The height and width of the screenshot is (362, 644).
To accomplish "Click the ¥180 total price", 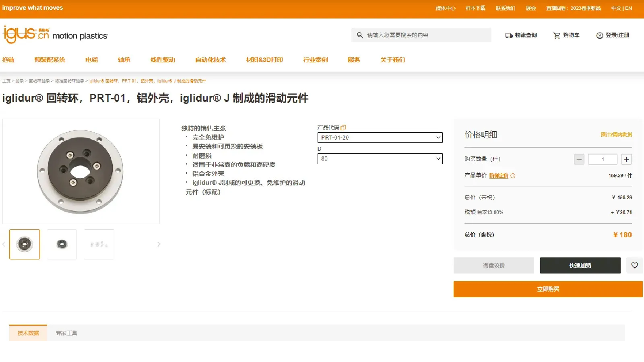I will click(x=622, y=235).
